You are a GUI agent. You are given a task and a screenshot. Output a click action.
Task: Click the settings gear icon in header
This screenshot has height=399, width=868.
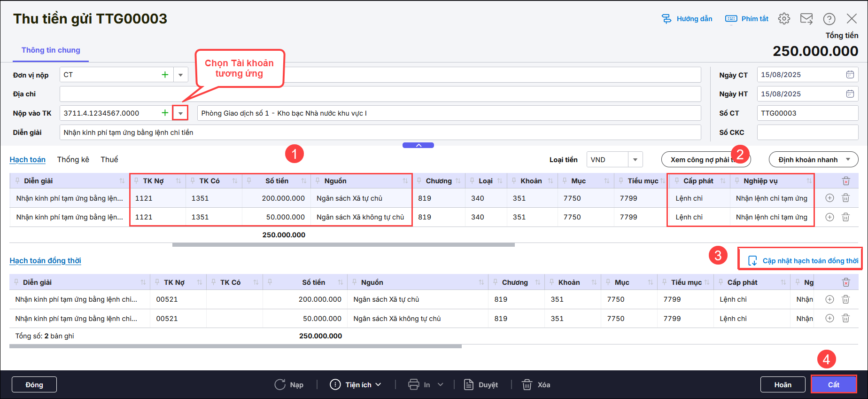784,19
